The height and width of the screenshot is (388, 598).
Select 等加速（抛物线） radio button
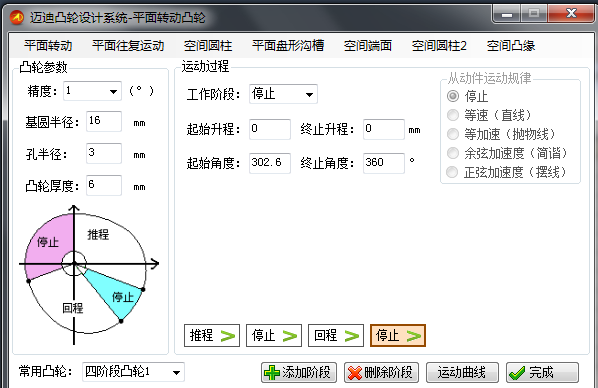point(453,134)
